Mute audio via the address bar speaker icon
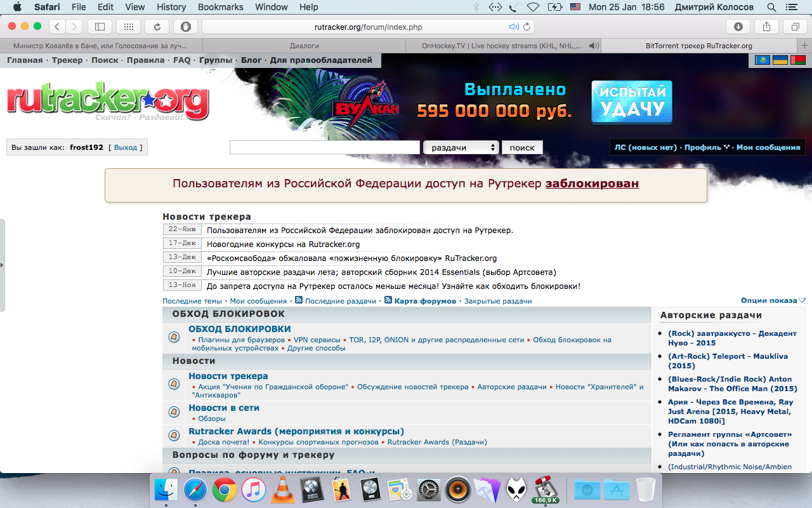Viewport: 812px width, 508px height. (x=514, y=27)
